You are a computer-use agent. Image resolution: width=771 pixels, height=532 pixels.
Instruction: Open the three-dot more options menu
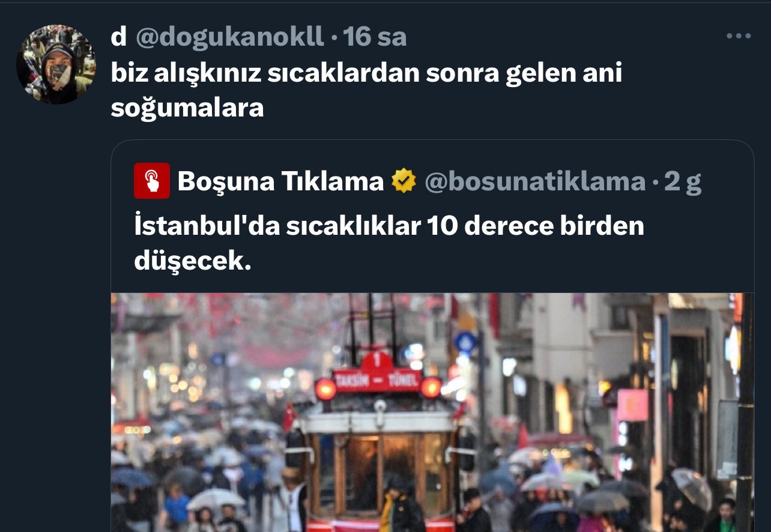tap(739, 36)
